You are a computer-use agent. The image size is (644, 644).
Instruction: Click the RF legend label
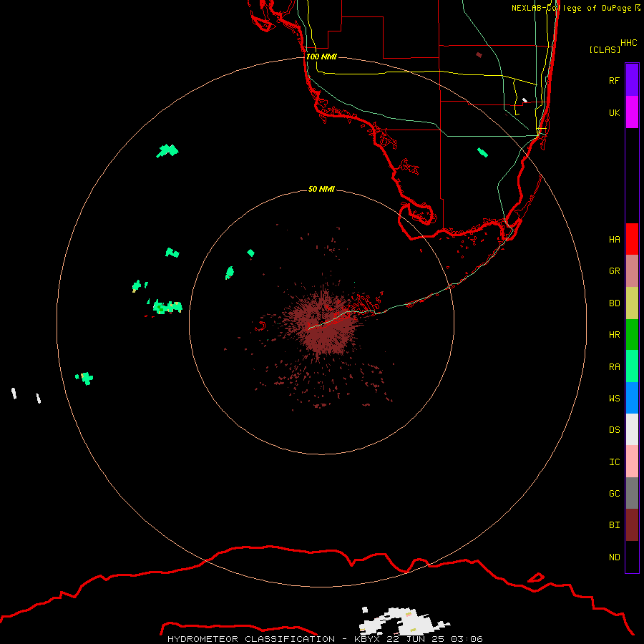coord(614,80)
